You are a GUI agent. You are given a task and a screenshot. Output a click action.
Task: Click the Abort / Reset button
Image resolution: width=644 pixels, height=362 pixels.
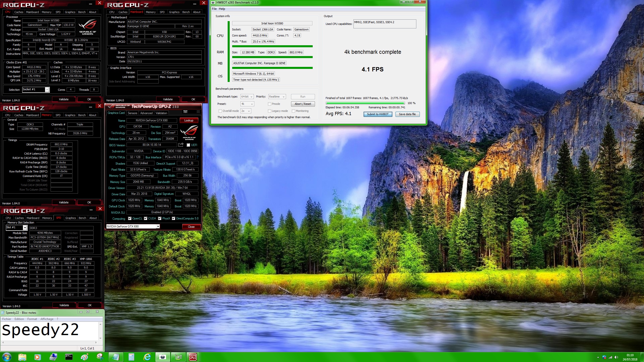tap(303, 104)
